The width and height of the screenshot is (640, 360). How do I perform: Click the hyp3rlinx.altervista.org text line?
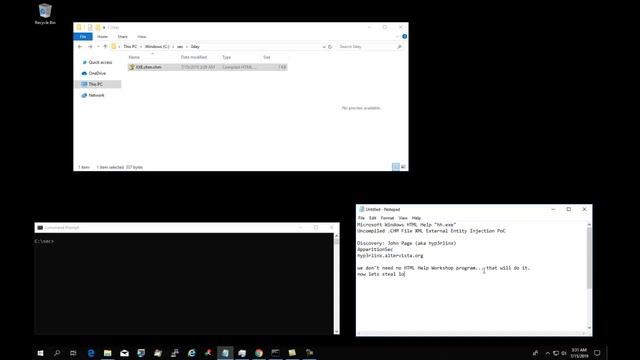coord(390,256)
